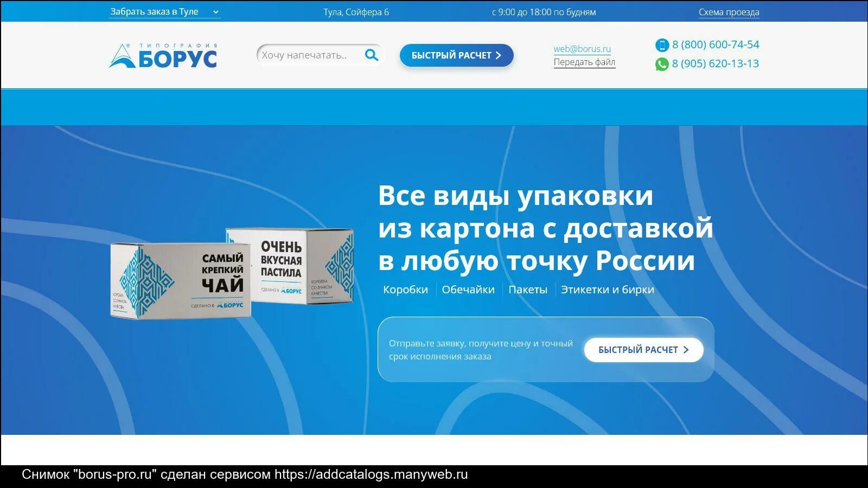The width and height of the screenshot is (868, 488).
Task: Click the Передать файл link
Action: (x=584, y=62)
